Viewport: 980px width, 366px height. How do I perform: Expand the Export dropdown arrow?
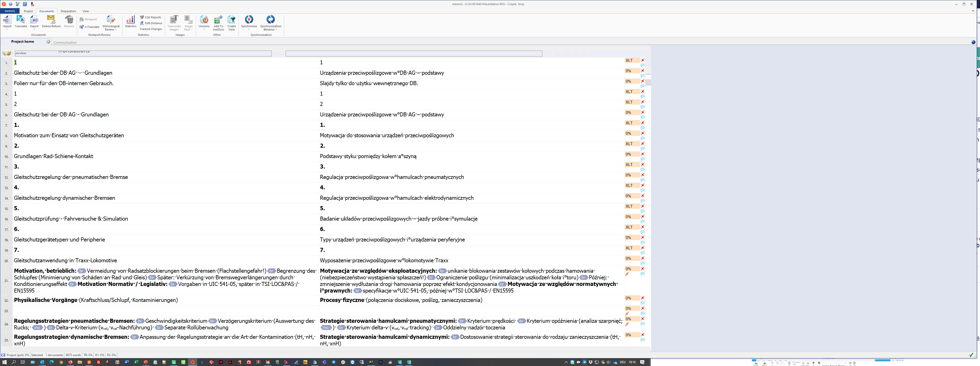click(34, 29)
